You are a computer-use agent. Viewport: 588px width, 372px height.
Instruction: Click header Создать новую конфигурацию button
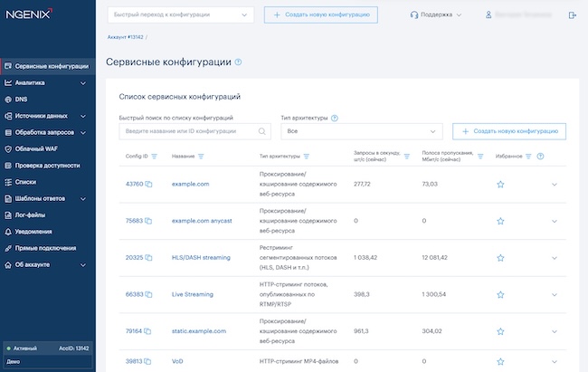click(320, 15)
